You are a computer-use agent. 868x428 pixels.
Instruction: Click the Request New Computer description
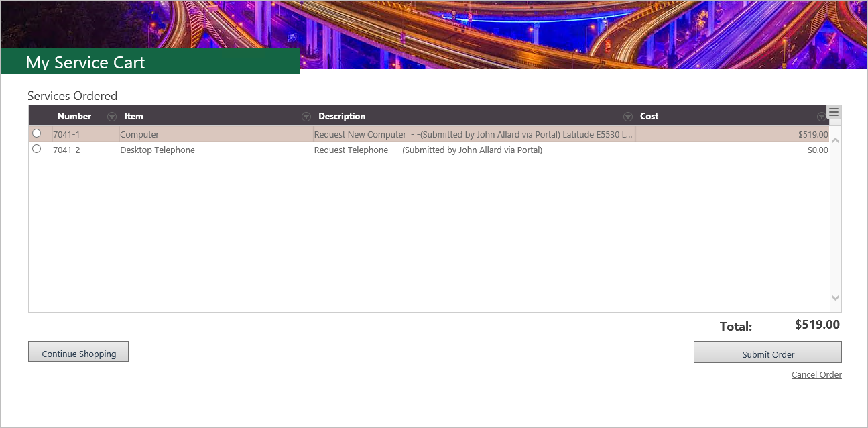click(x=473, y=134)
